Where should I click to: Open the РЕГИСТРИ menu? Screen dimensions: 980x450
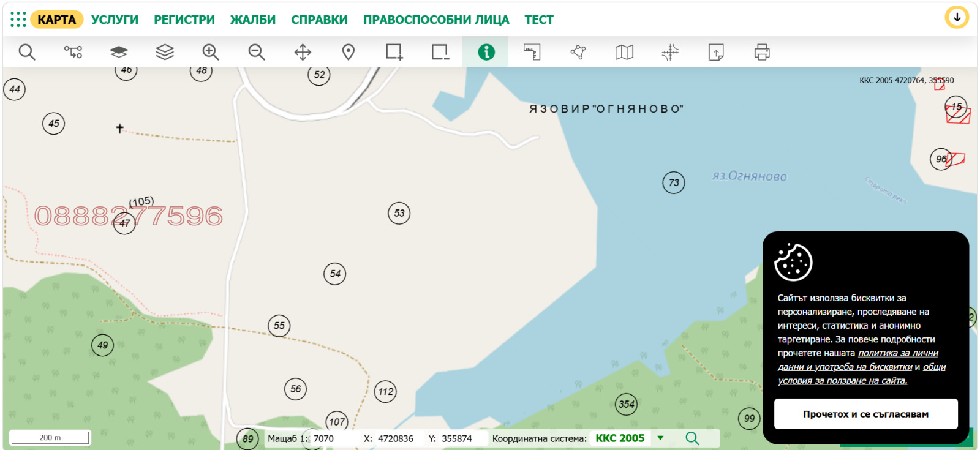(x=184, y=20)
